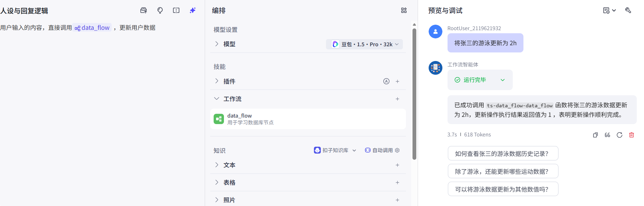
Task: Toggle the circled A auto option beside 插件
Action: tap(386, 81)
